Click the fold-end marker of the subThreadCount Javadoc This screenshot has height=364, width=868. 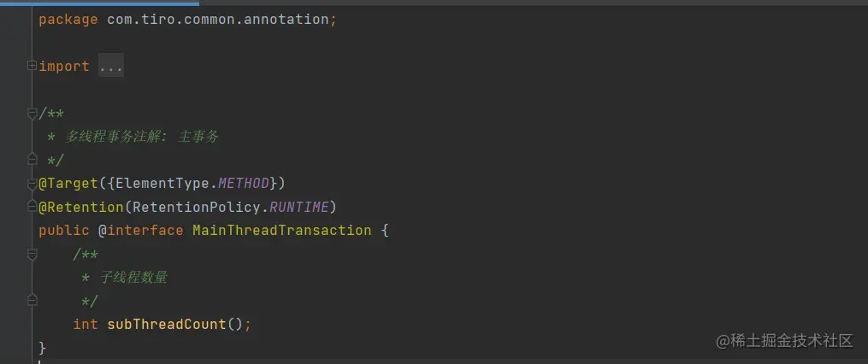(x=32, y=300)
